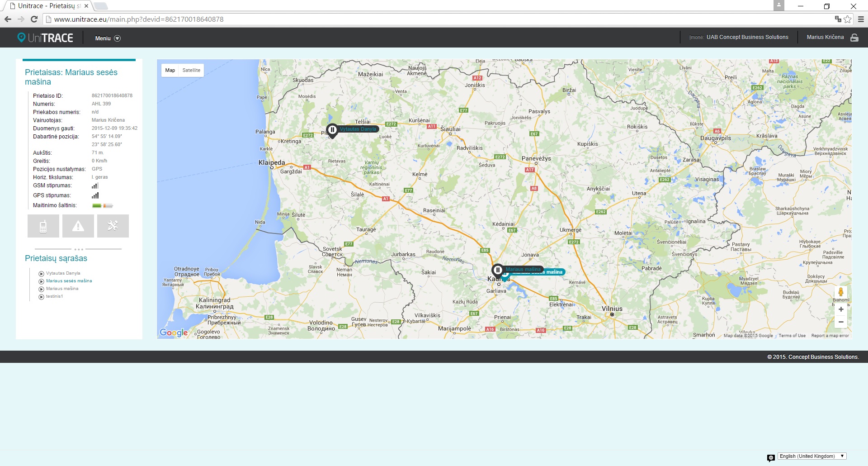Click the driver value Marius Kričena
This screenshot has height=466, width=868.
tap(108, 120)
